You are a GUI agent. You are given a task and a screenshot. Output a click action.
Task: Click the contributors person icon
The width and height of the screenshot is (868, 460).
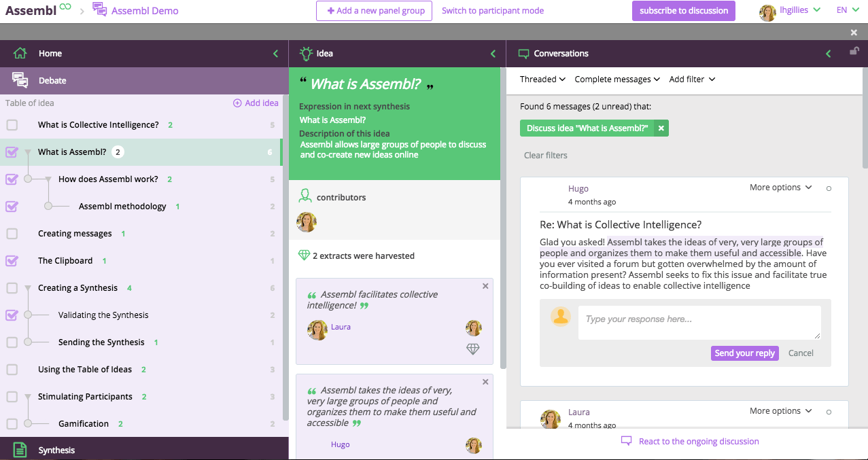click(305, 196)
